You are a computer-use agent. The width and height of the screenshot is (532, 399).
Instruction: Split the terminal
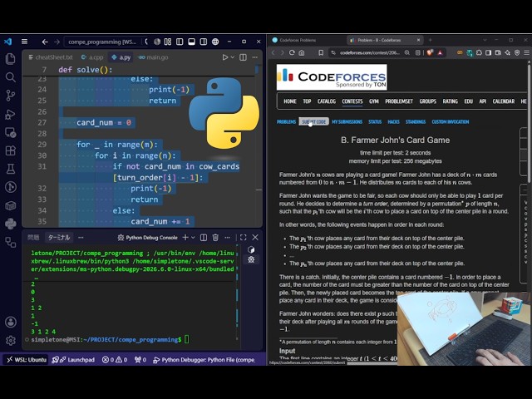pos(204,238)
